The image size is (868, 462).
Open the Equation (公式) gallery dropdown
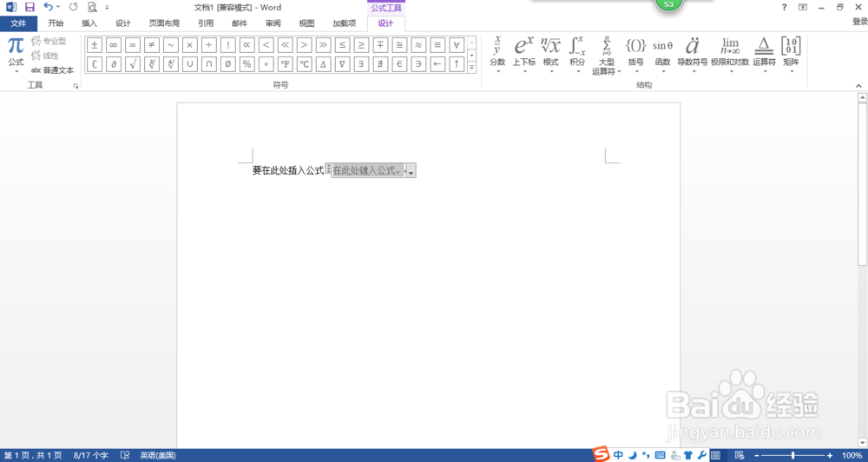pos(16,56)
